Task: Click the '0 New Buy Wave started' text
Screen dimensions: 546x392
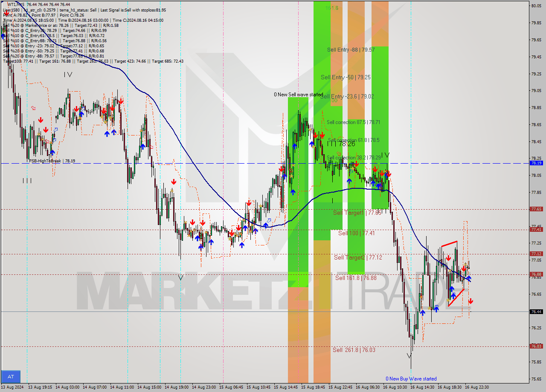Action: [411, 379]
